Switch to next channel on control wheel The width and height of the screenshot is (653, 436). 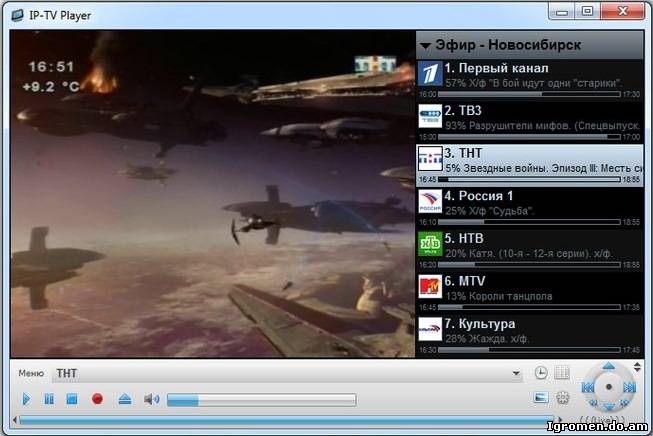pyautogui.click(x=630, y=388)
